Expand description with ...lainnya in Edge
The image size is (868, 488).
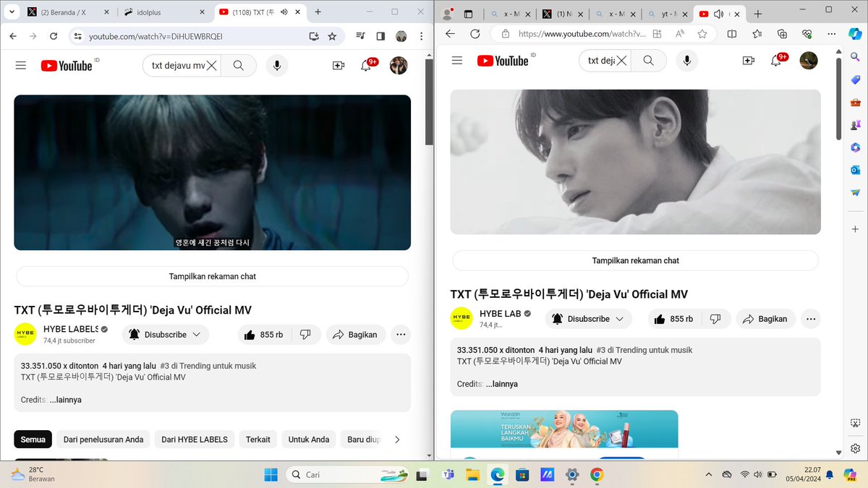[501, 384]
